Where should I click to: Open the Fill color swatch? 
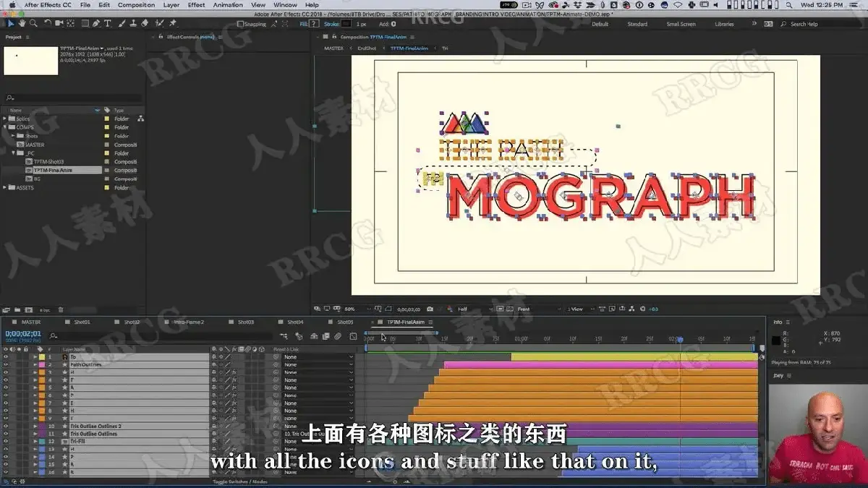click(315, 24)
